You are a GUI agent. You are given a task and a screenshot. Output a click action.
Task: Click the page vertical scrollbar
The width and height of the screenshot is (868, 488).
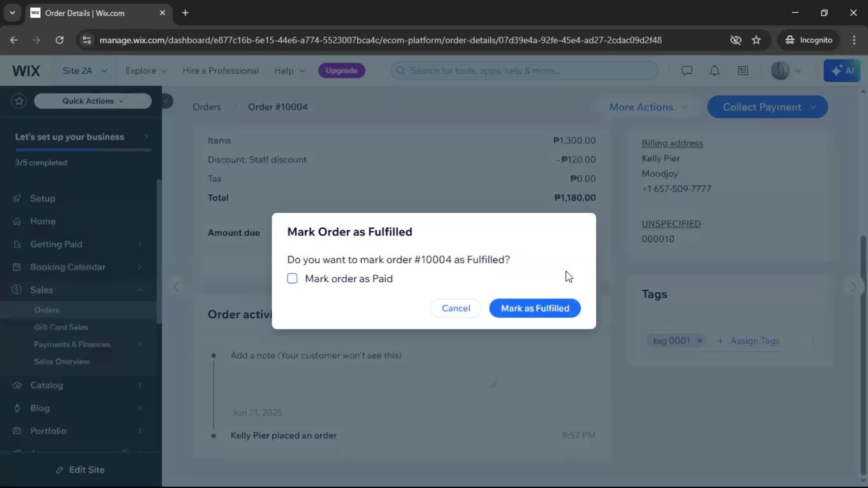[863, 355]
